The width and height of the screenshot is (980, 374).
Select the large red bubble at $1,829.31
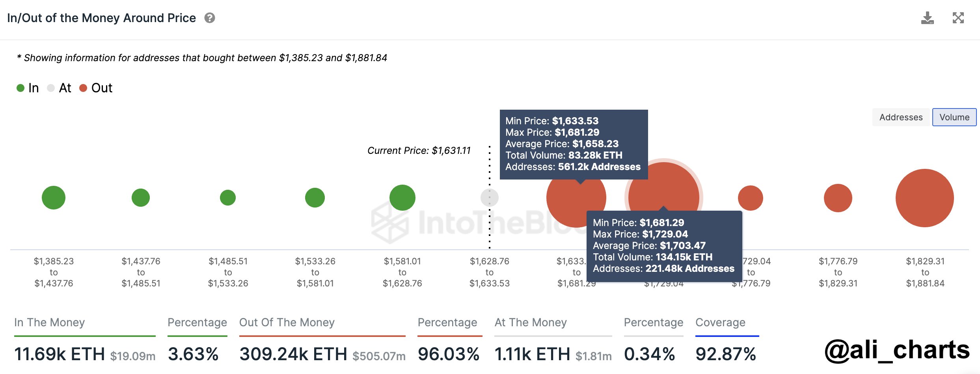925,198
